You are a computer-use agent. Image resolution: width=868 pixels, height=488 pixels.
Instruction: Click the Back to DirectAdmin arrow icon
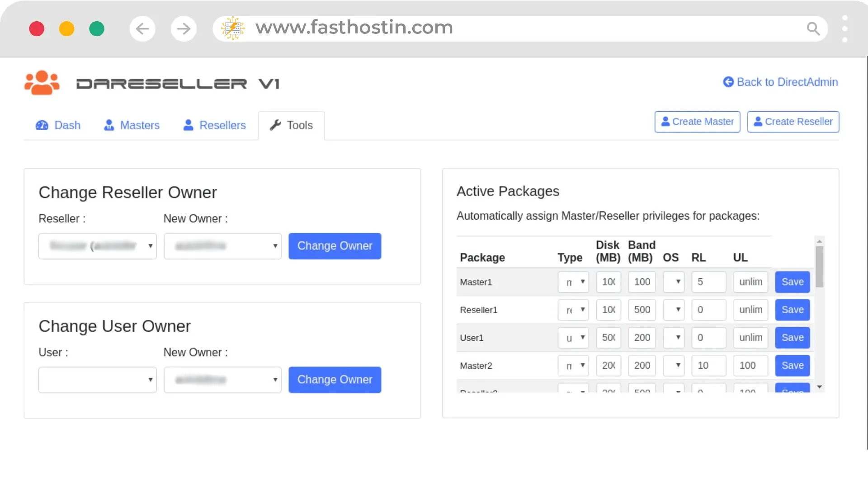[x=728, y=82]
